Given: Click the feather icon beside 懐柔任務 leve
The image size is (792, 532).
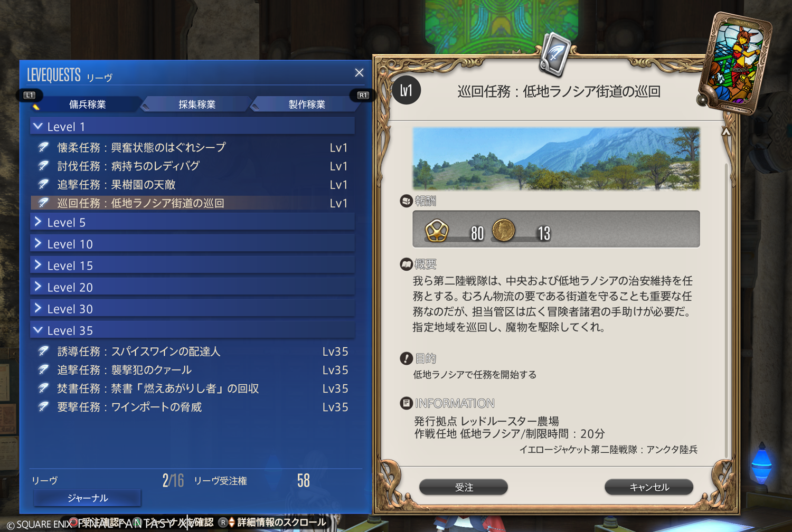Looking at the screenshot, I should pos(43,147).
